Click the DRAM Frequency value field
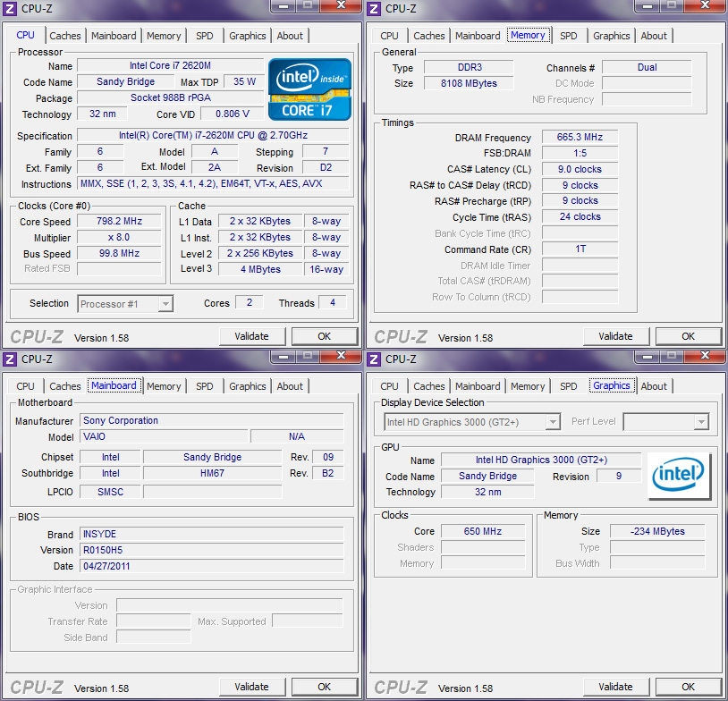The height and width of the screenshot is (701, 728). tap(579, 138)
